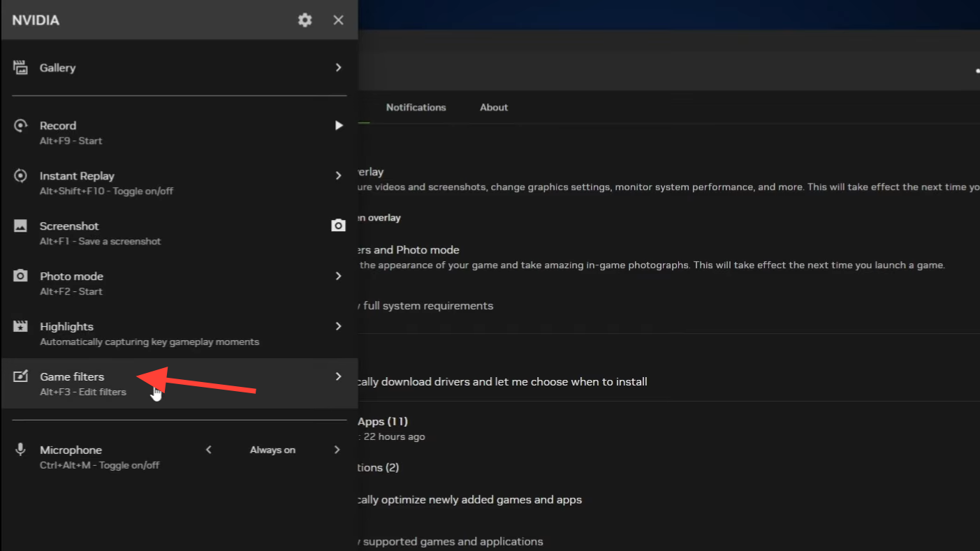Open the Game filters submenu arrow
This screenshot has height=551, width=980.
338,376
